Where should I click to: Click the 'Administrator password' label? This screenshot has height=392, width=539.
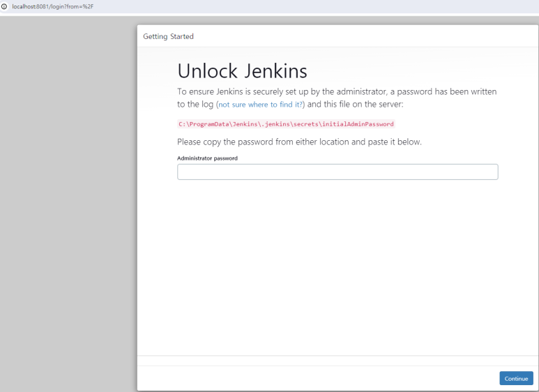point(207,158)
